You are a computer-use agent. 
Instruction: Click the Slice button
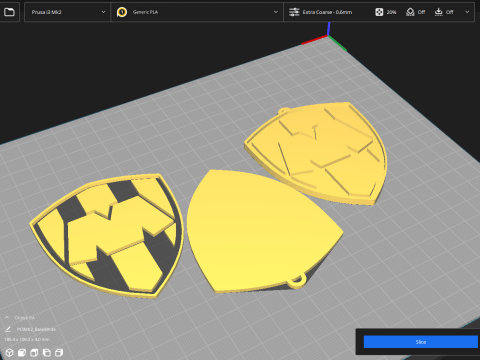pos(421,342)
